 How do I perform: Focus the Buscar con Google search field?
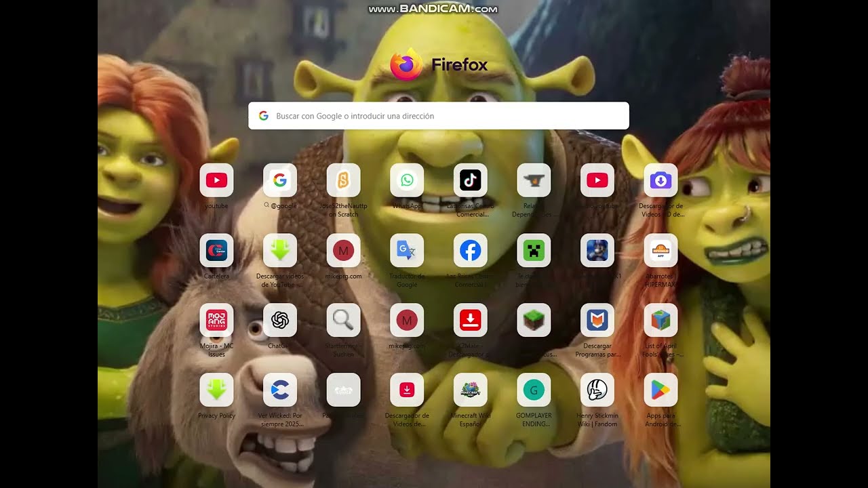tap(439, 116)
